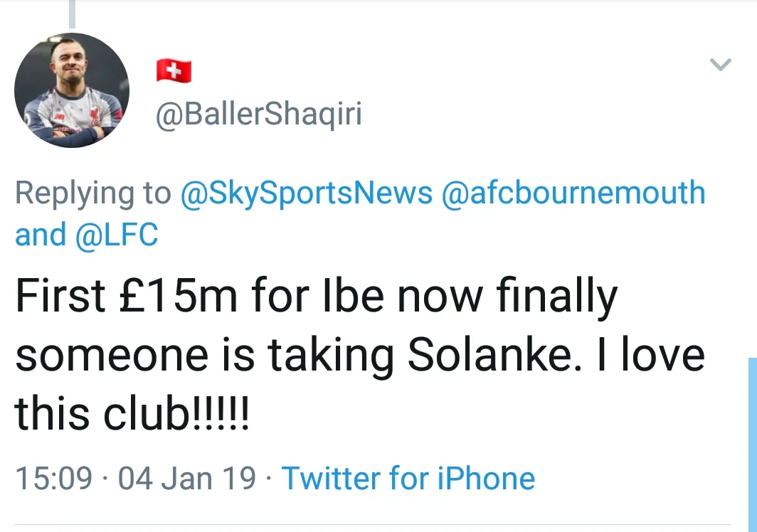757x532 pixels.
Task: Open the tweet options chevron menu
Action: click(x=721, y=65)
